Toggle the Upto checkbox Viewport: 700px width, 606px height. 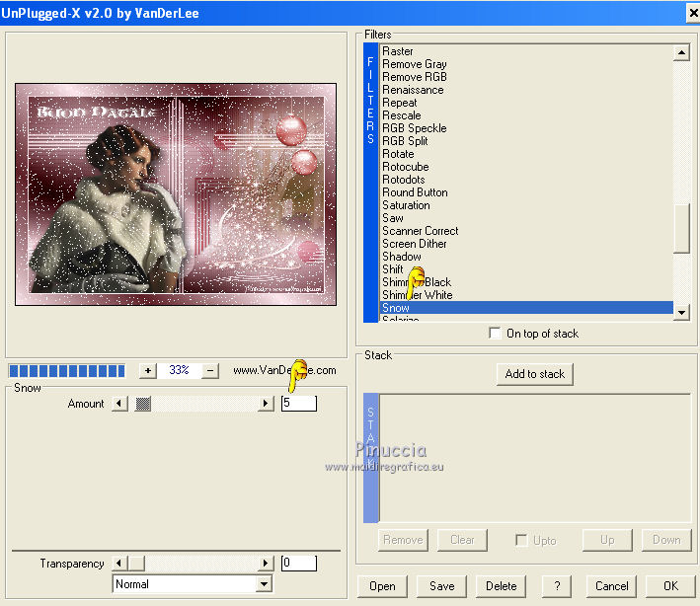tap(521, 540)
